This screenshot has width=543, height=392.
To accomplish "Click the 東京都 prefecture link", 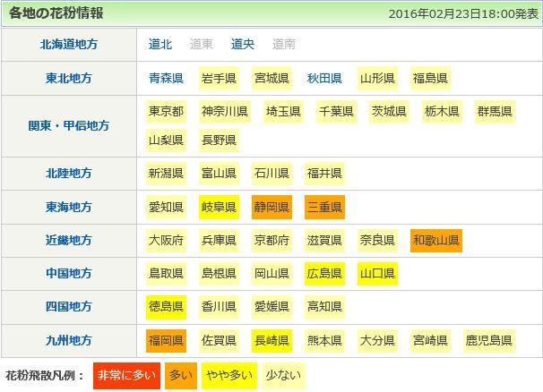I will [166, 112].
